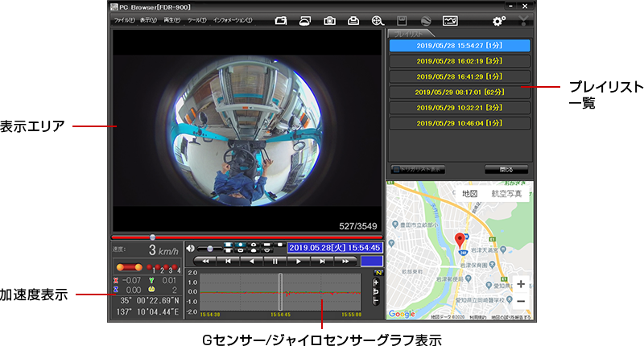
Task: Toggle the playlist display checkbox
Action: tap(396, 170)
